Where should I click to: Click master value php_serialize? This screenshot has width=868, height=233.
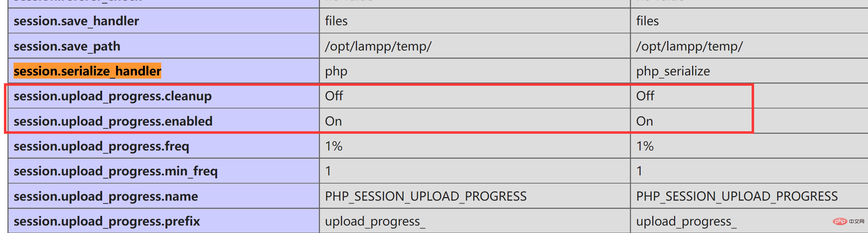point(673,72)
